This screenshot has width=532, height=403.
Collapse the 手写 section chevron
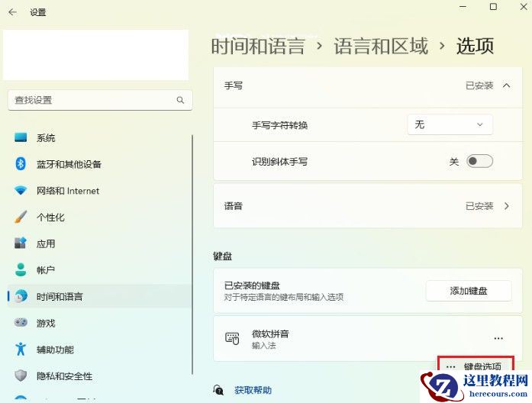click(x=507, y=85)
